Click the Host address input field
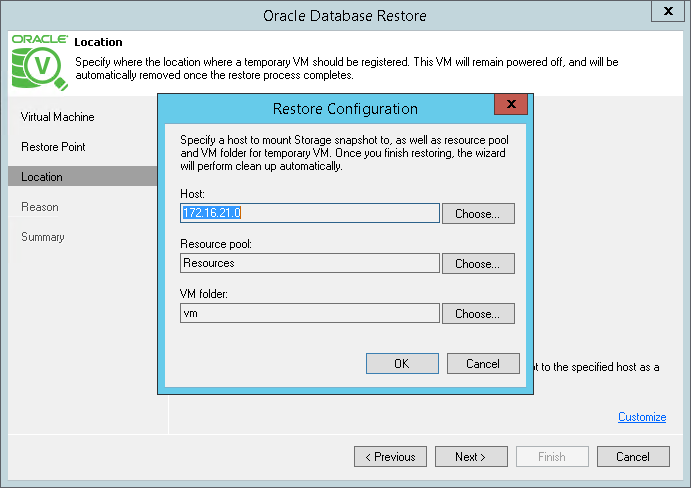Image resolution: width=691 pixels, height=488 pixels. tap(310, 213)
